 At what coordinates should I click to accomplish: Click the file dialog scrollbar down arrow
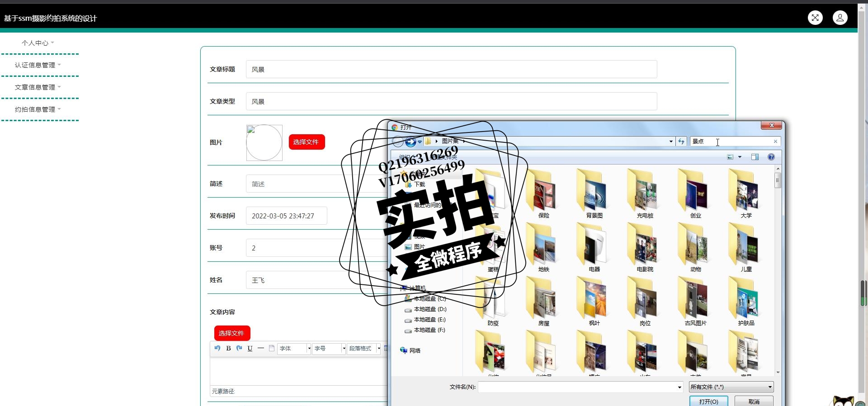(x=778, y=372)
